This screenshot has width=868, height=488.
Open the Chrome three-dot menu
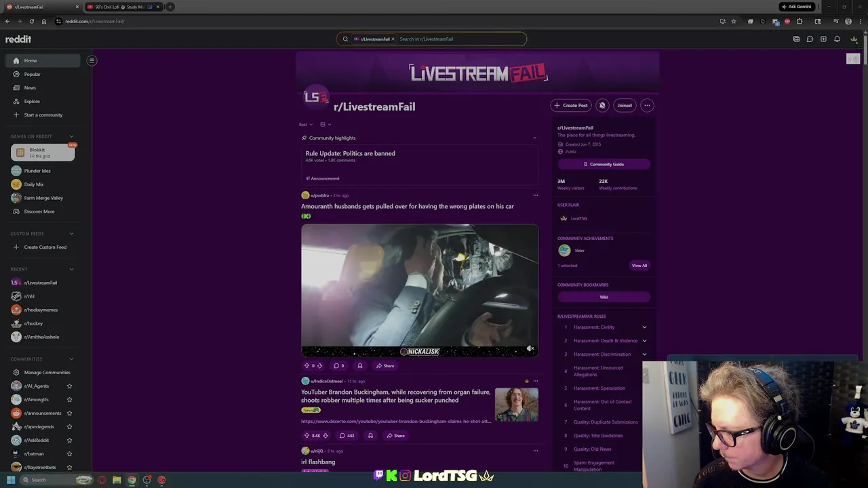click(859, 21)
